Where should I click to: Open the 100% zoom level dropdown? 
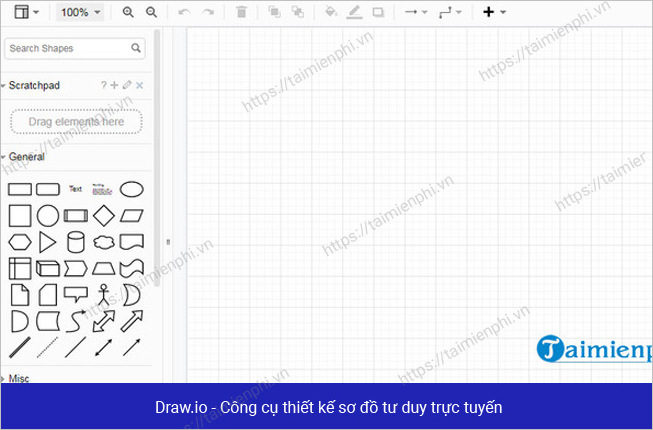click(x=80, y=12)
